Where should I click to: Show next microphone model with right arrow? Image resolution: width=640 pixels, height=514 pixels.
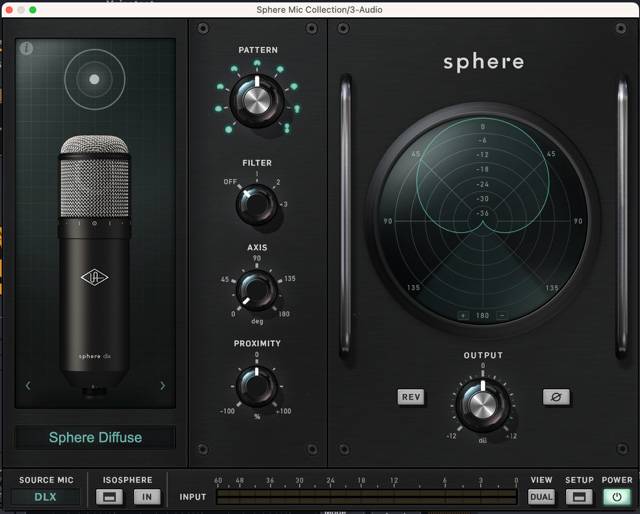[163, 385]
